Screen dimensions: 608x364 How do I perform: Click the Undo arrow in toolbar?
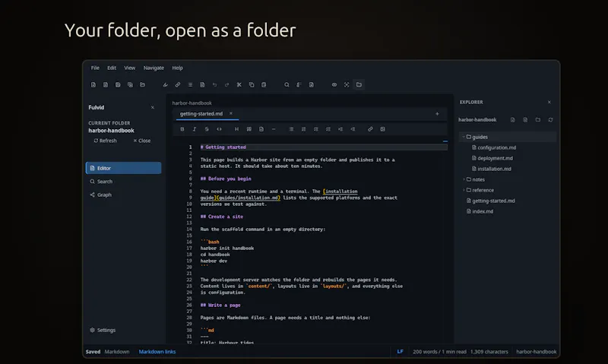(x=214, y=84)
